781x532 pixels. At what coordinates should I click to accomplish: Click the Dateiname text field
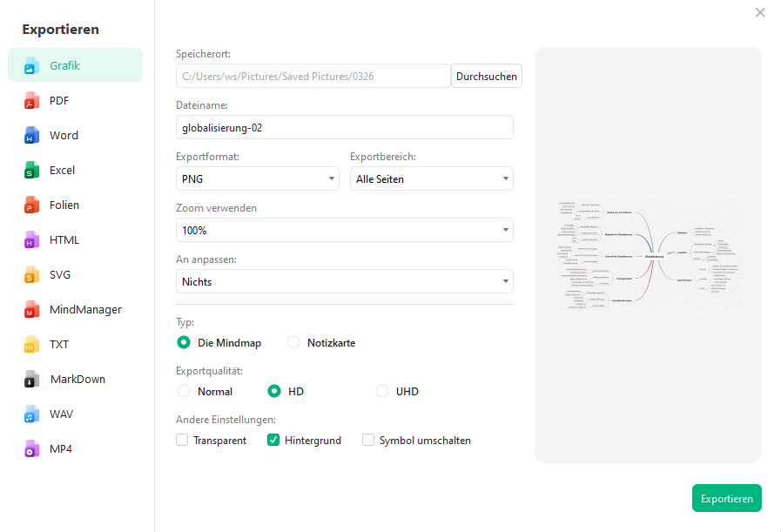tap(344, 128)
